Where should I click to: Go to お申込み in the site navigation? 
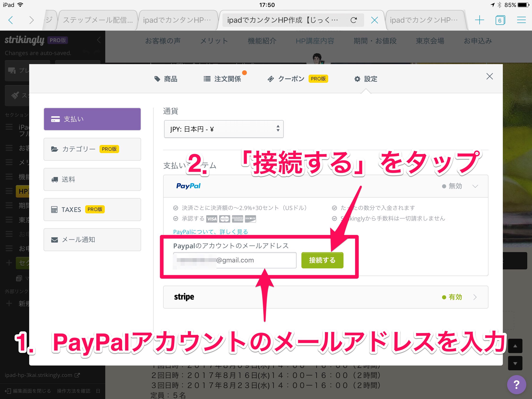pos(478,41)
